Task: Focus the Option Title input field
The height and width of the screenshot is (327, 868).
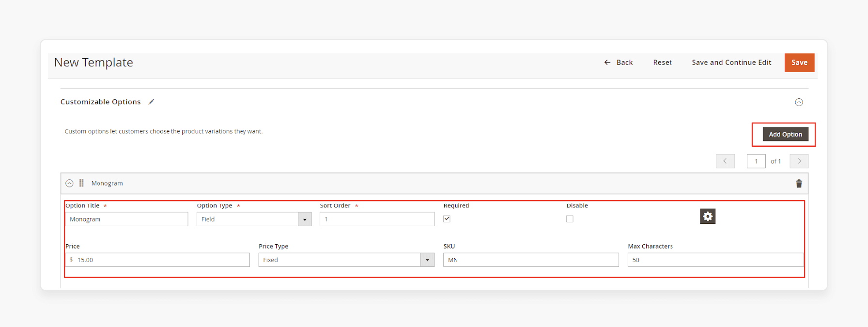Action: [126, 219]
